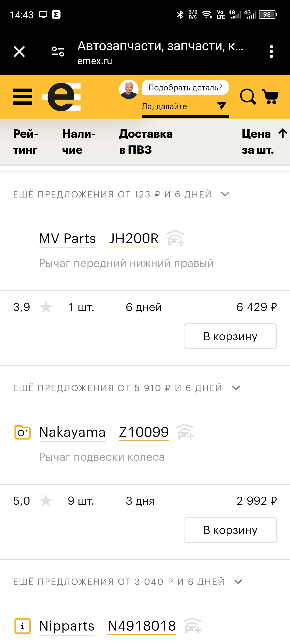Open the hamburger menu

pos(23,97)
